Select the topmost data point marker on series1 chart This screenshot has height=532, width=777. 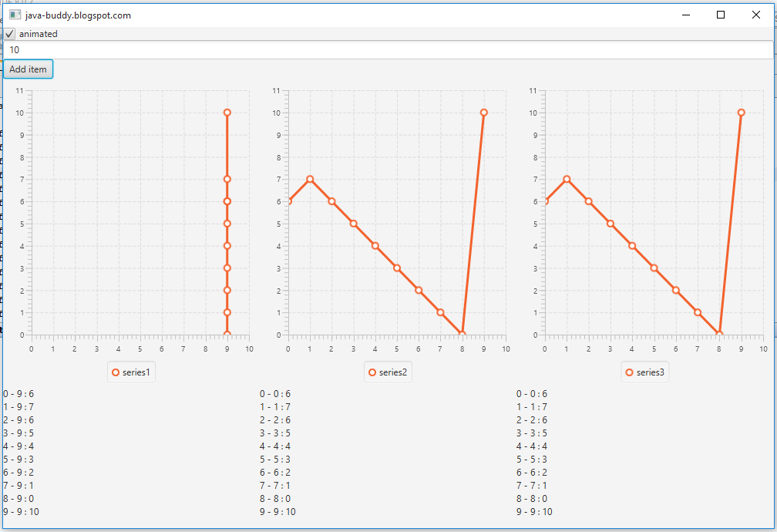[227, 112]
